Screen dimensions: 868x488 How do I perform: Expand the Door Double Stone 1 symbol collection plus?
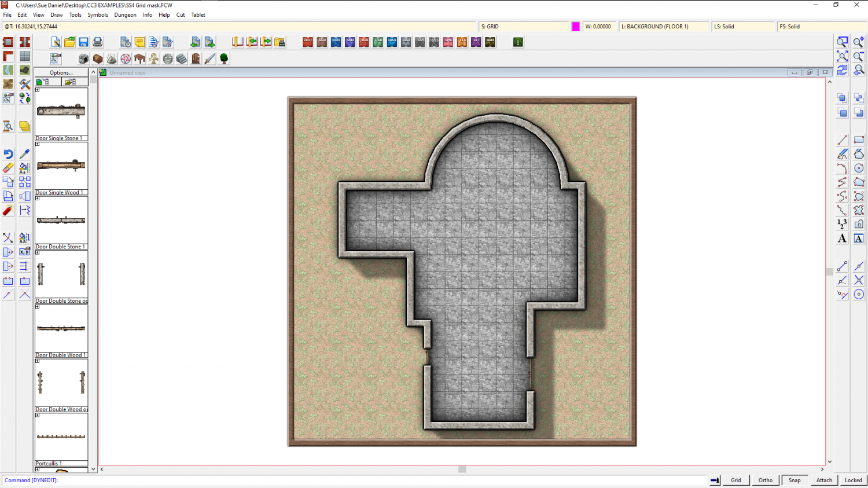tap(38, 198)
